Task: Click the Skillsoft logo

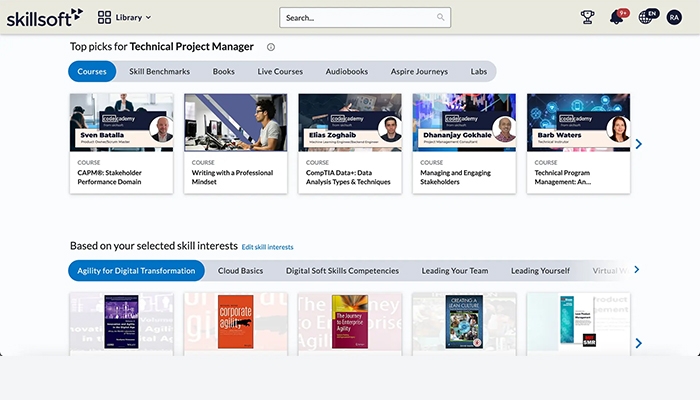Action: (45, 17)
